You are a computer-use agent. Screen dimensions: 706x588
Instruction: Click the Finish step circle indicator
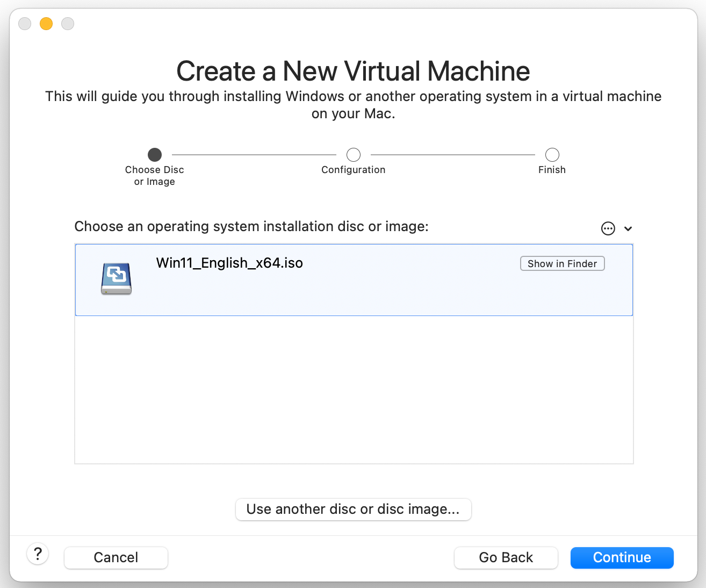pyautogui.click(x=552, y=155)
